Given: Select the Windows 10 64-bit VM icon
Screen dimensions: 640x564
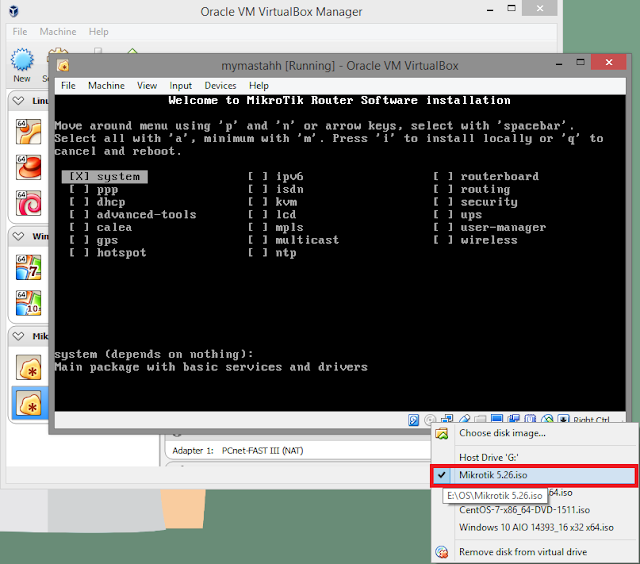Looking at the screenshot, I should click(29, 303).
